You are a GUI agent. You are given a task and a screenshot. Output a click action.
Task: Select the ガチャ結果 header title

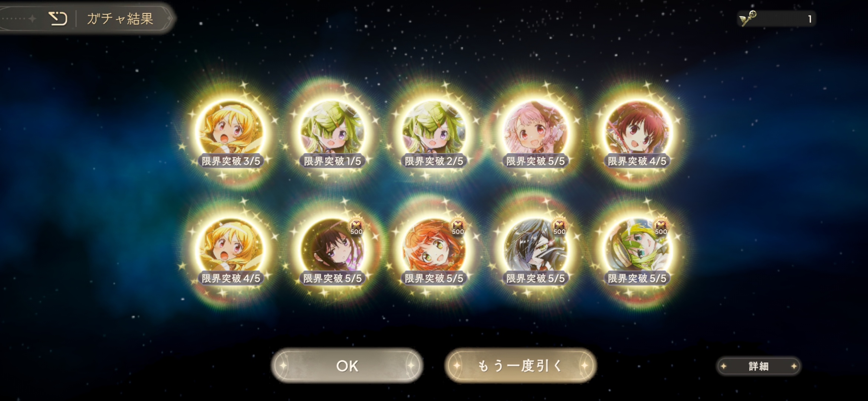click(x=120, y=19)
